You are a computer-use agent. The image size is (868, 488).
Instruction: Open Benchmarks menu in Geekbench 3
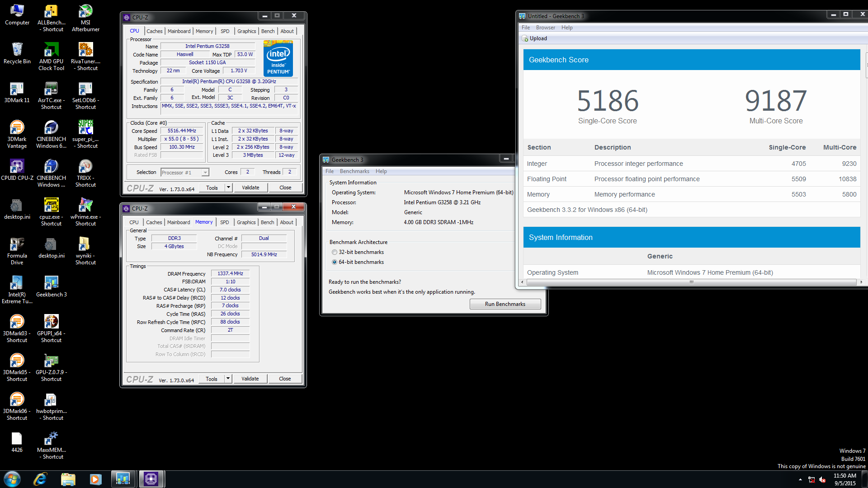coord(354,171)
